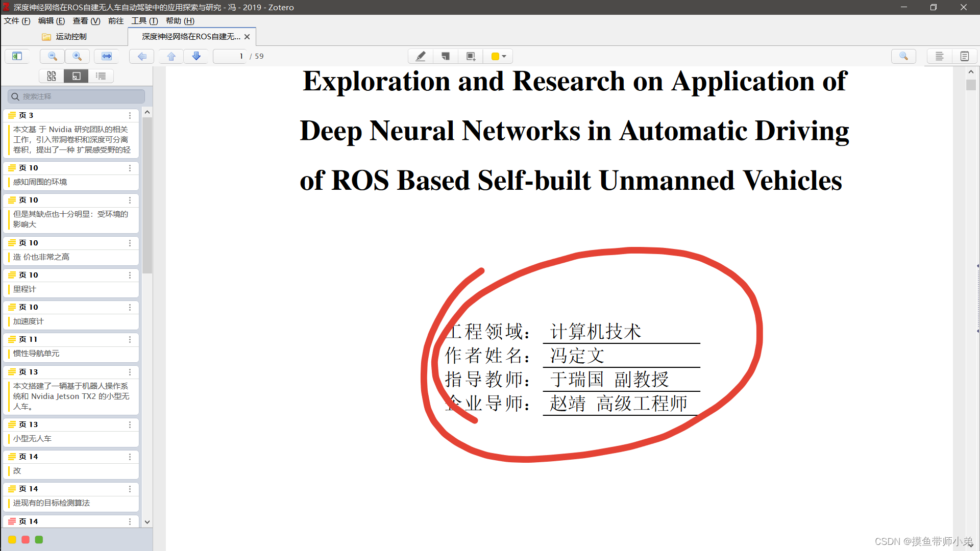980x551 pixels.
Task: Select the sticky note tool
Action: (446, 56)
